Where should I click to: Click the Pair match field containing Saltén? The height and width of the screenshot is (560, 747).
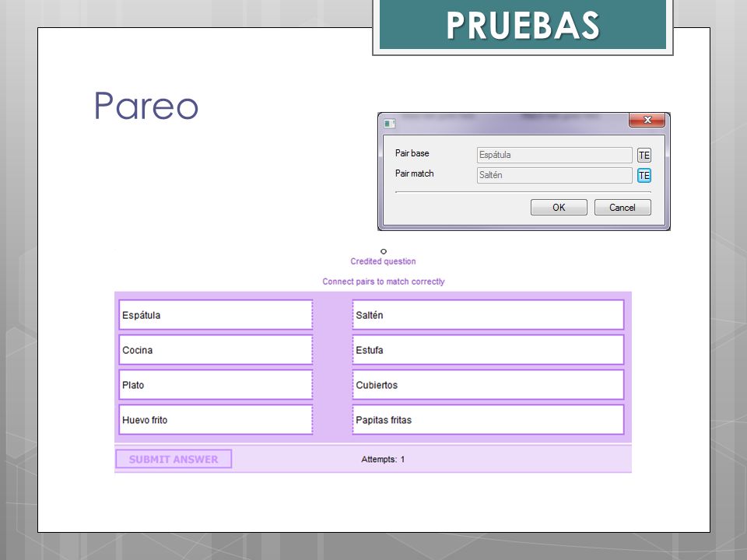(x=554, y=175)
